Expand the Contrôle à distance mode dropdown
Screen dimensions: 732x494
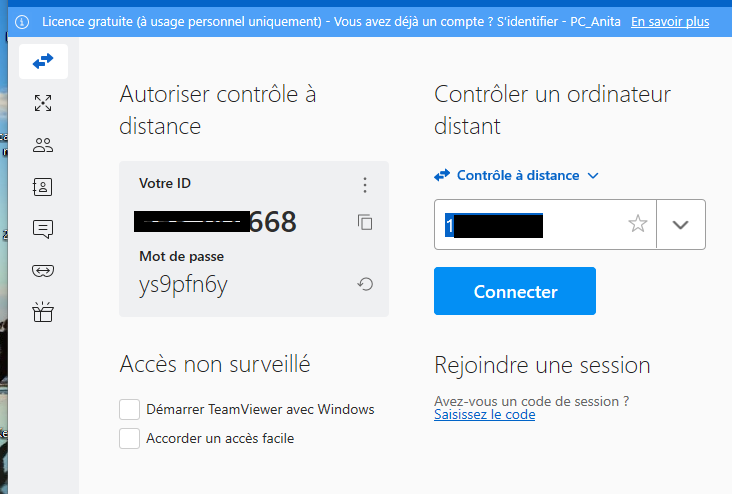point(517,175)
